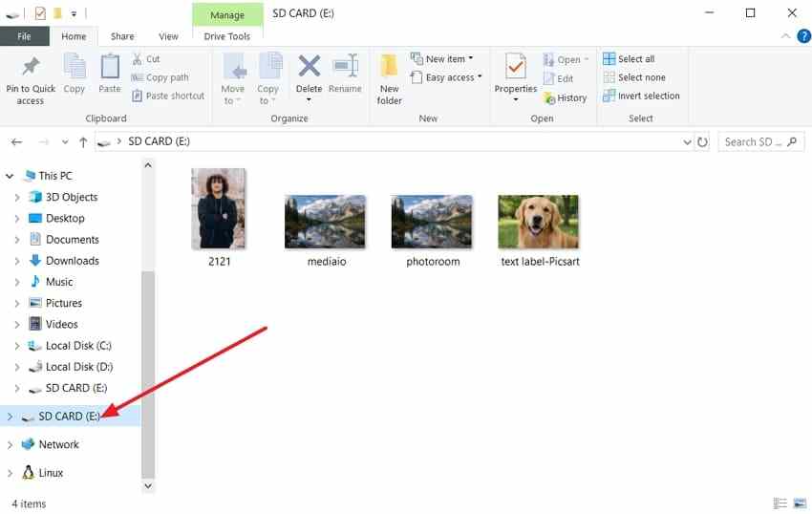Click navigation pane scroll up arrow

tap(148, 165)
